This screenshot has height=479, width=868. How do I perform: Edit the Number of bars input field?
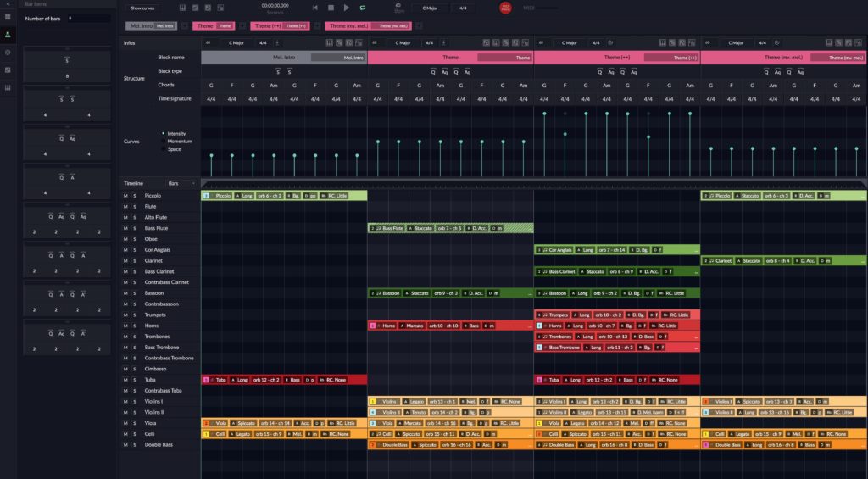coord(88,19)
